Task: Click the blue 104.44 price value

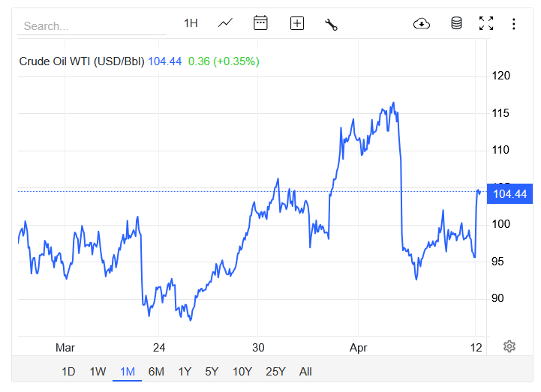Action: [x=164, y=61]
